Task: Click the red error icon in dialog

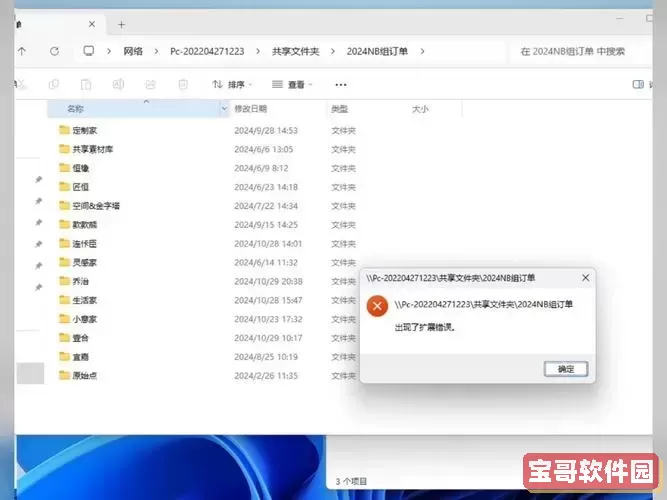Action: click(377, 306)
